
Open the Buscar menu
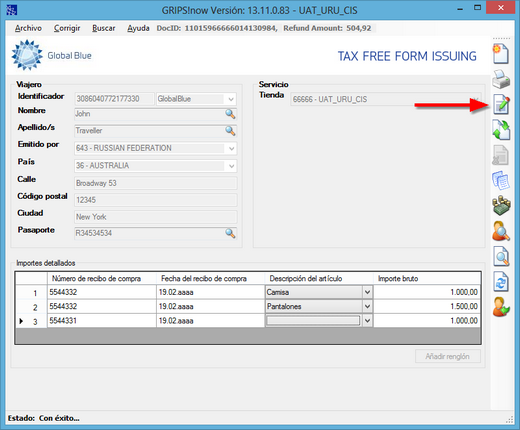click(104, 28)
